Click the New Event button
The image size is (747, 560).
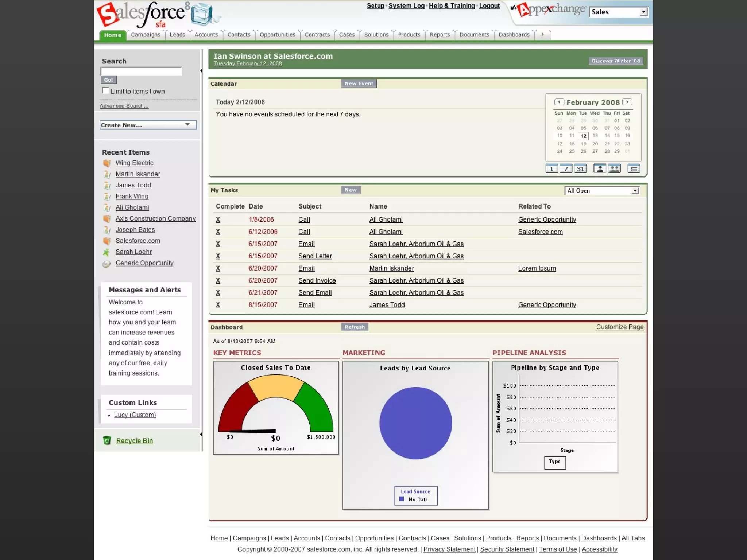click(359, 83)
